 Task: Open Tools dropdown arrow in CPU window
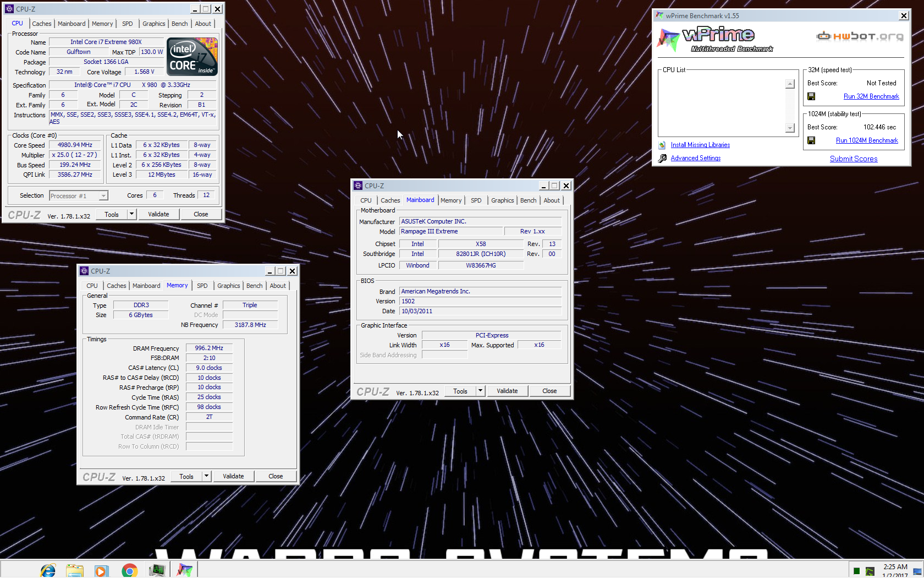click(131, 214)
